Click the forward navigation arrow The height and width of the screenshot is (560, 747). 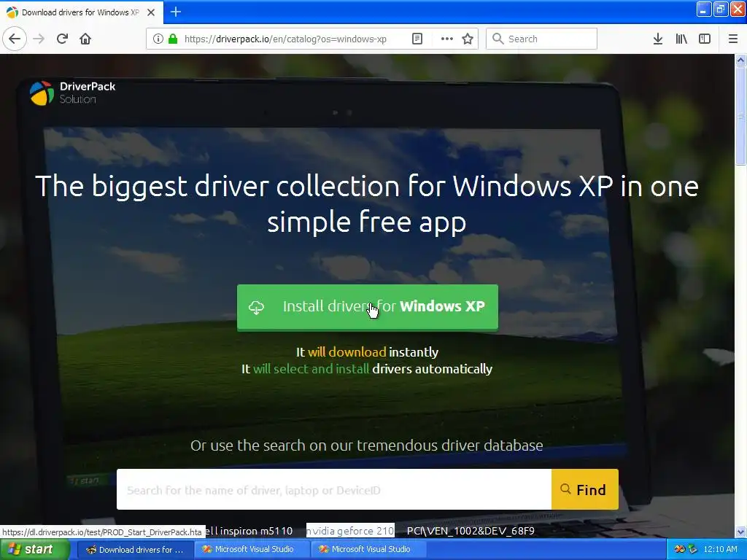[39, 39]
